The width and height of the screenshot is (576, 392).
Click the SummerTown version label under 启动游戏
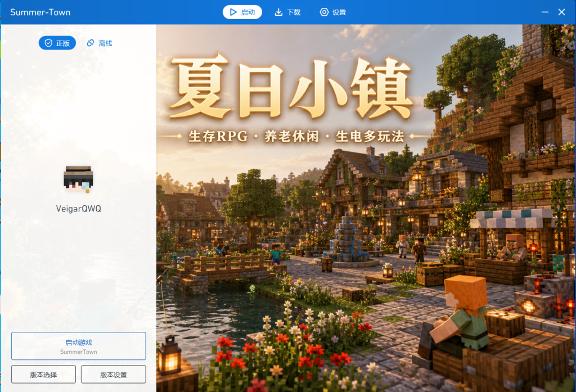pos(79,352)
